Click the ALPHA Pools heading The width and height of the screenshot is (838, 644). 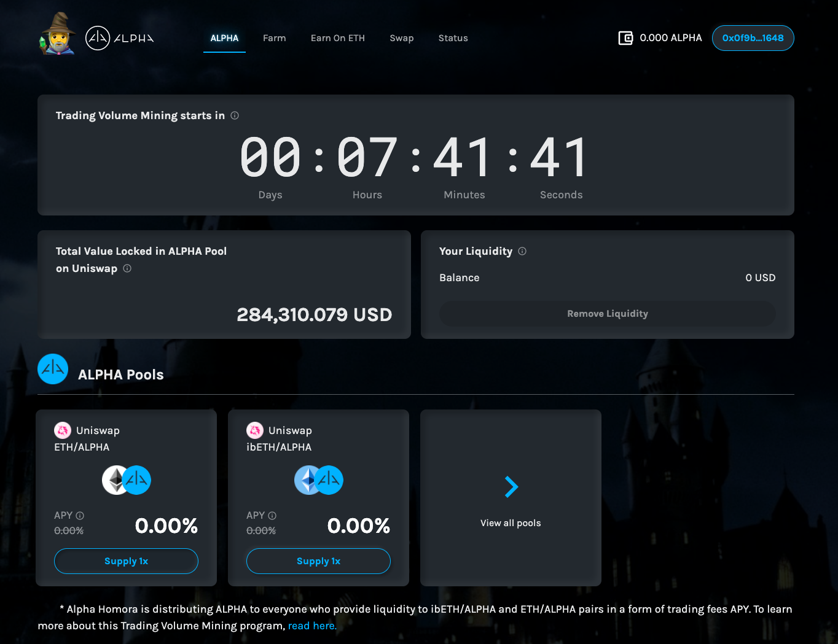click(121, 374)
